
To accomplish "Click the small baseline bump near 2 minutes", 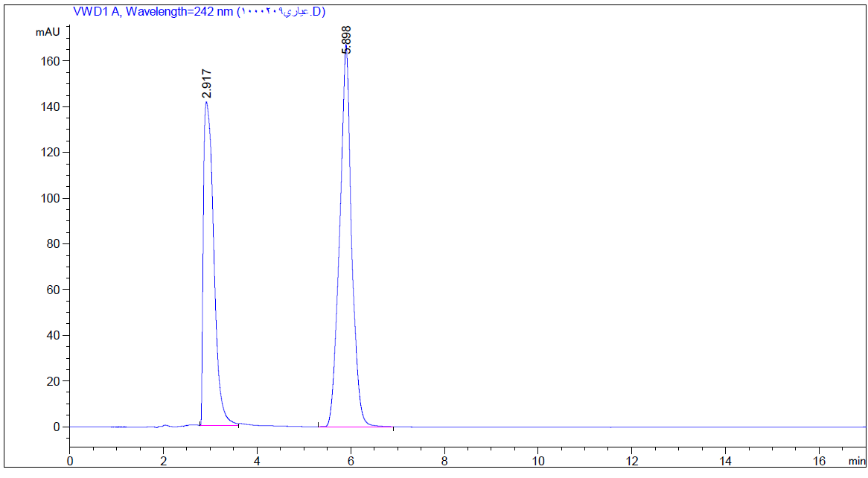I will point(165,425).
